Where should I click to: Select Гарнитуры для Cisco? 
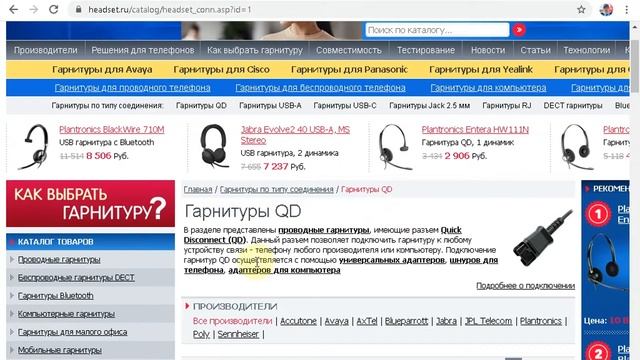click(221, 69)
